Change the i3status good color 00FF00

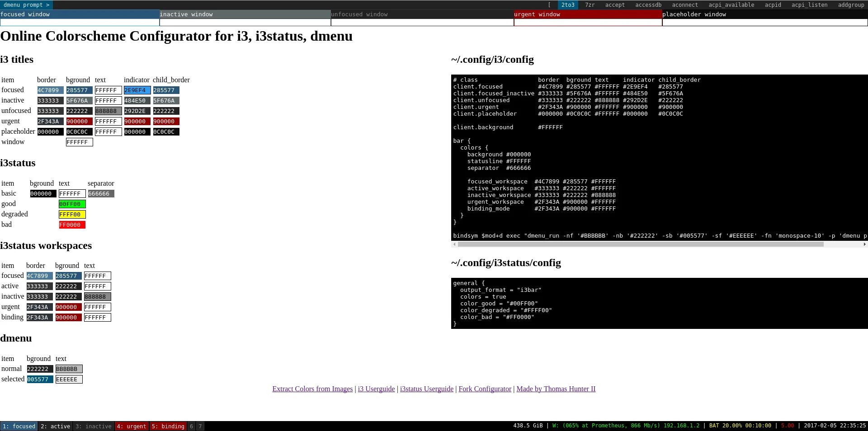pos(72,204)
